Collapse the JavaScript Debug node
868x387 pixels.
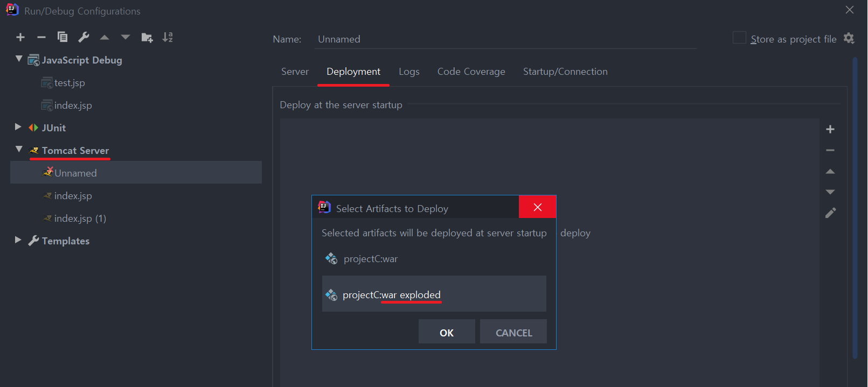coord(19,59)
